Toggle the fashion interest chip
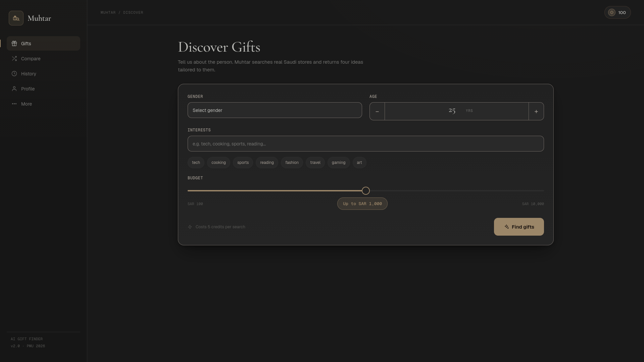The image size is (644, 362). [292, 163]
